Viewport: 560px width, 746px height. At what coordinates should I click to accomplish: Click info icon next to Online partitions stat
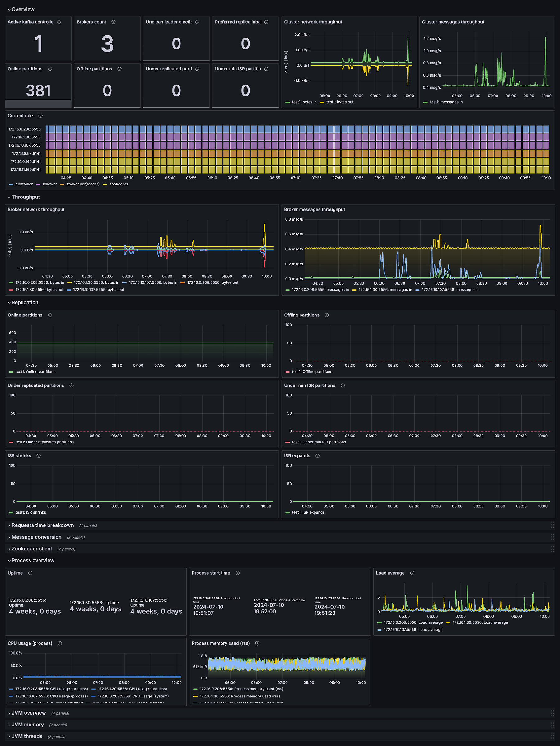[50, 69]
